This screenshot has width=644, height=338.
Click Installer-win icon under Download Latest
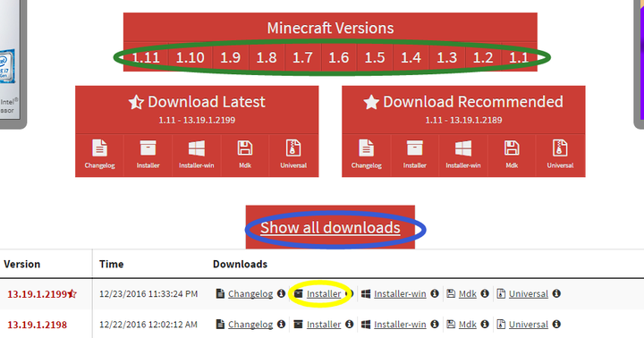196,148
